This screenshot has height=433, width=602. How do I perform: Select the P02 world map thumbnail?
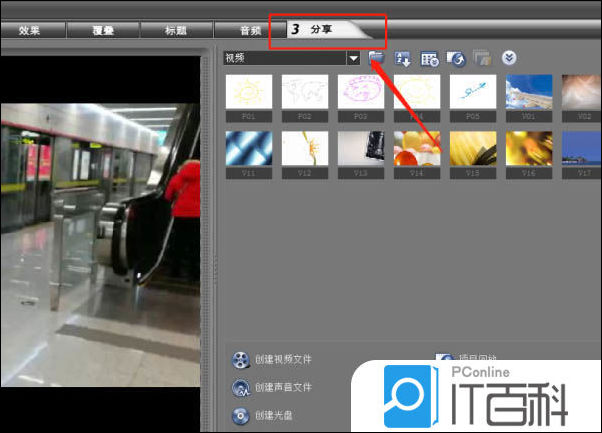(x=305, y=92)
